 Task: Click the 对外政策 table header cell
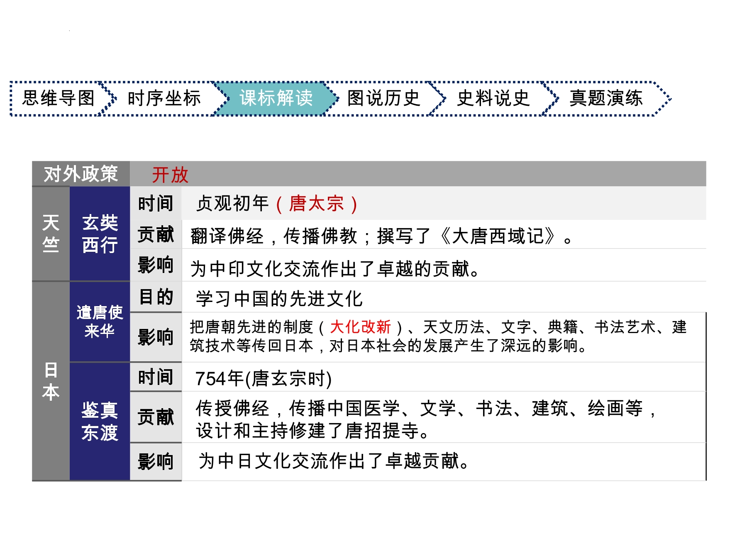(81, 174)
